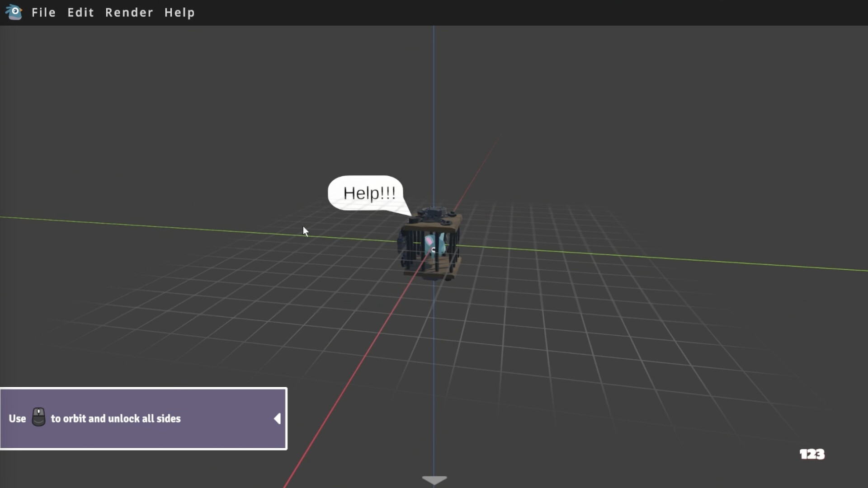868x488 pixels.
Task: Open the Help menu
Action: [x=179, y=12]
